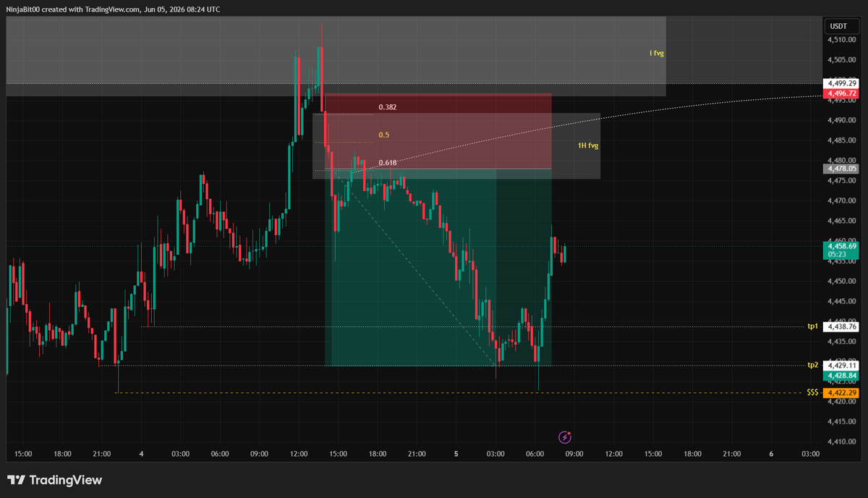The width and height of the screenshot is (868, 498).
Task: Select the 'i fvg' rectangle label
Action: (657, 53)
